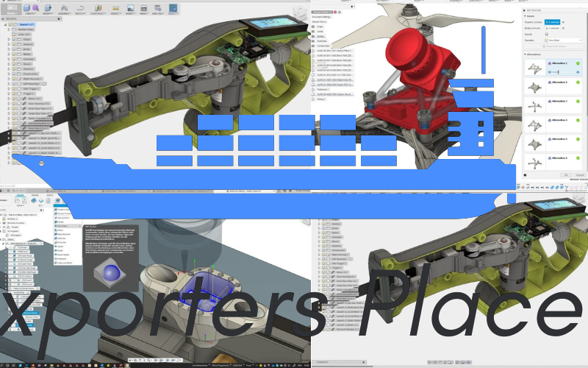Click the plus icon beside Alternative 1 slider
Screen dimensions: 588x368
click(x=578, y=71)
